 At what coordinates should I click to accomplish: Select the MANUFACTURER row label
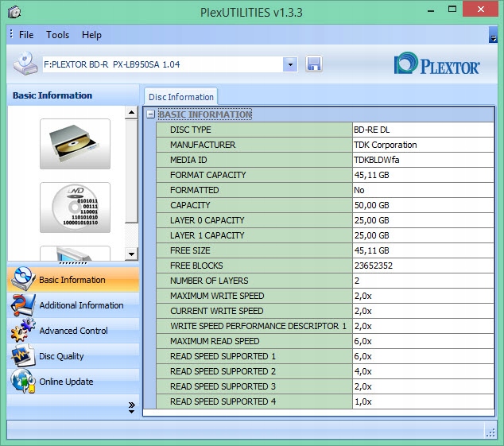(203, 145)
